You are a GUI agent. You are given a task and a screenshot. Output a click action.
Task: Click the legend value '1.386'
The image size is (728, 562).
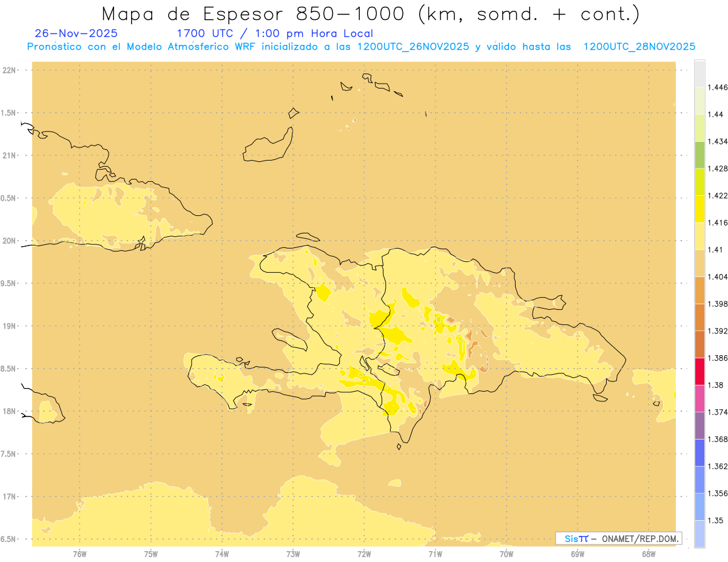[718, 358]
